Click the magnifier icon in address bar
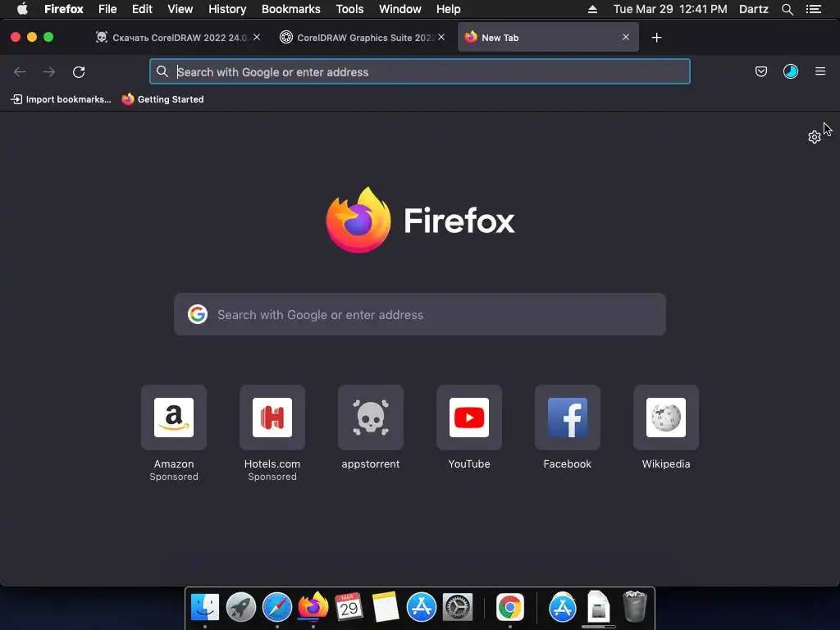This screenshot has width=840, height=630. pyautogui.click(x=162, y=72)
